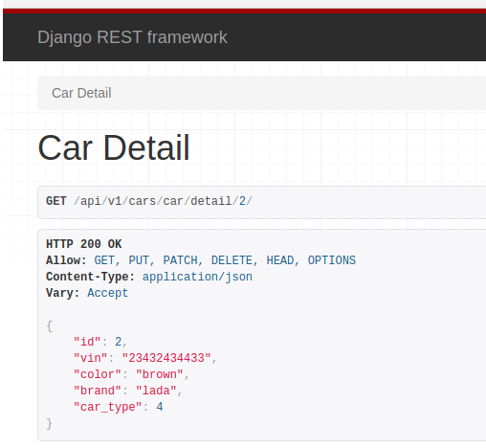Select the Car Detail breadcrumb item

(x=81, y=93)
